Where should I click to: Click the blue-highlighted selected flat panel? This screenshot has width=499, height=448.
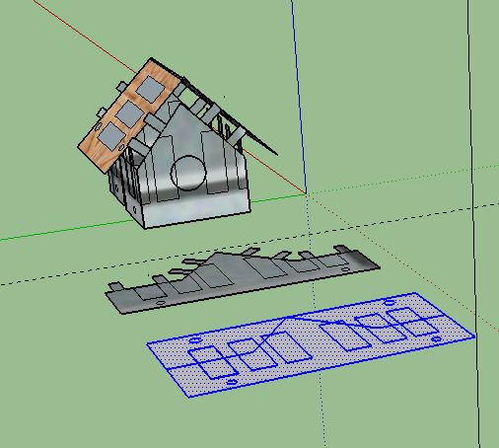pos(311,344)
